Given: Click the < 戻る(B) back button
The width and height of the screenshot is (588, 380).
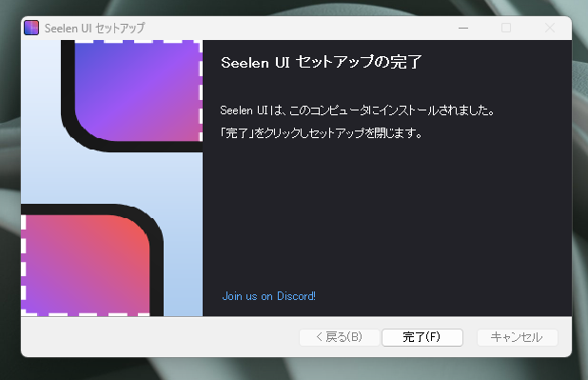Looking at the screenshot, I should [340, 337].
